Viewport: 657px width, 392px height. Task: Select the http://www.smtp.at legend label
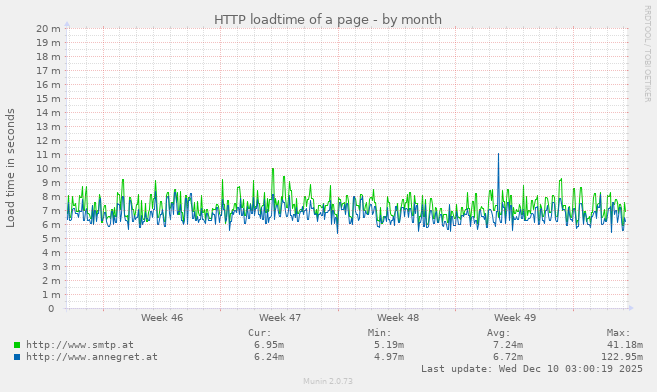80,345
